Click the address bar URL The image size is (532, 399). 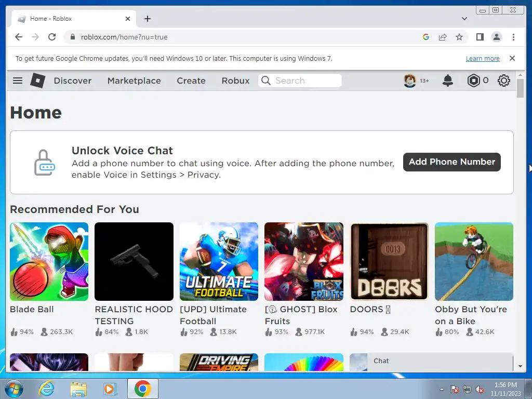point(124,37)
